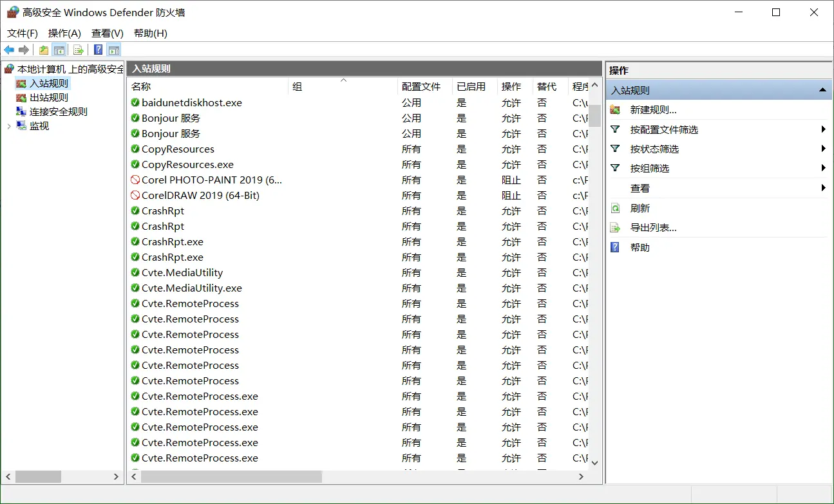Screen dimensions: 834x504
Task: Click the left tree pane scroll right arrow
Action: point(117,477)
